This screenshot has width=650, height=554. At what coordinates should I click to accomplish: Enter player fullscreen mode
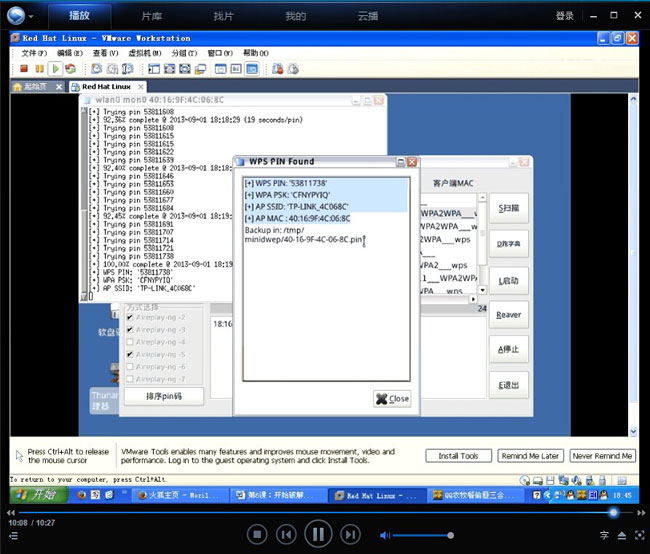640,535
